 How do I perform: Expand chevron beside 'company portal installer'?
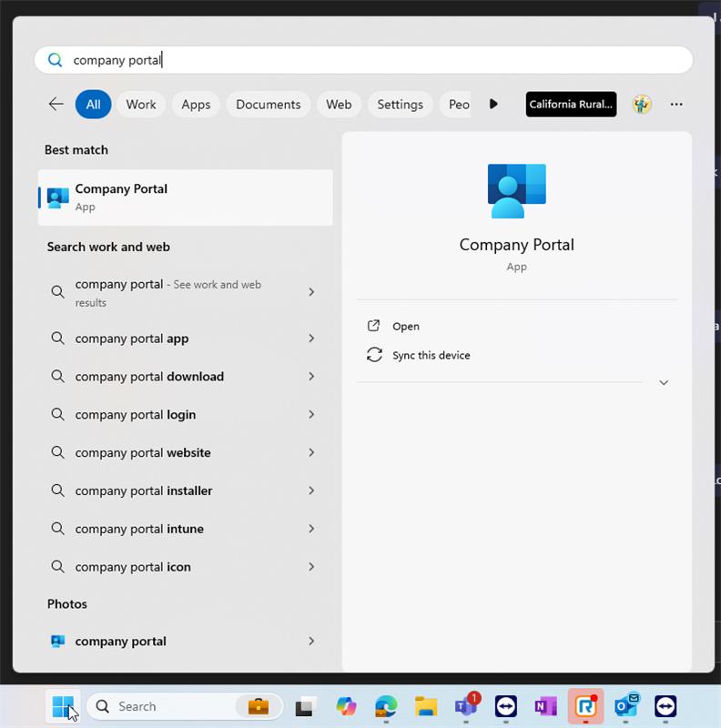[311, 490]
